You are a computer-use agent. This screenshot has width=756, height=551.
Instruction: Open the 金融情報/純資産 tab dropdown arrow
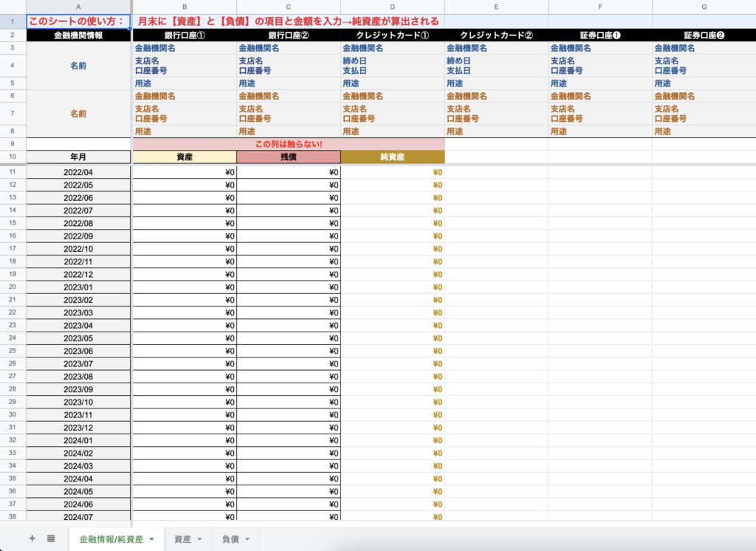click(x=152, y=540)
